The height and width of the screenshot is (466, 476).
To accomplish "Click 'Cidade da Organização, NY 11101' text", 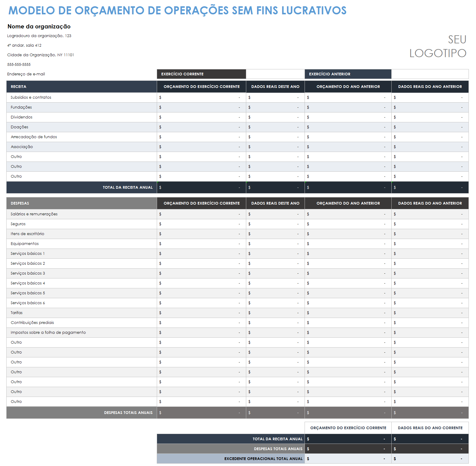I will [x=40, y=55].
